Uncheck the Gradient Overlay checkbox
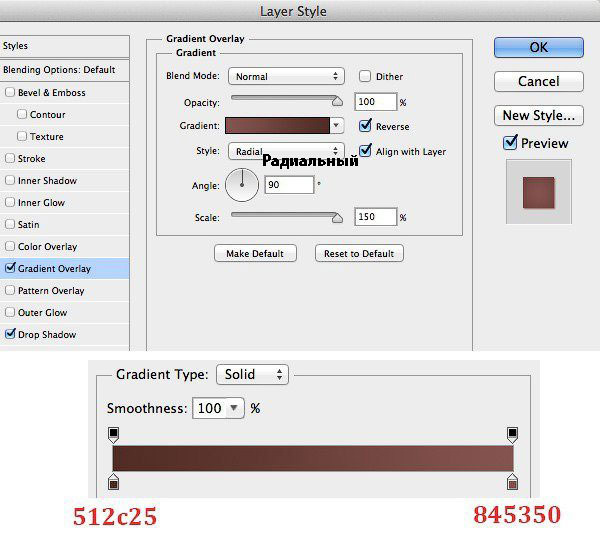 (10, 268)
